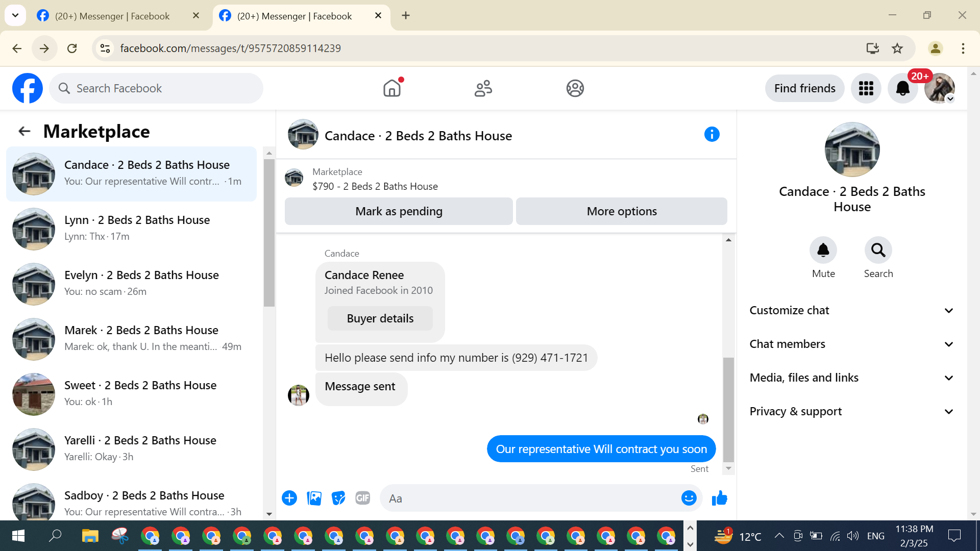The width and height of the screenshot is (980, 551).
Task: Show hidden system tray icons
Action: [x=779, y=536]
